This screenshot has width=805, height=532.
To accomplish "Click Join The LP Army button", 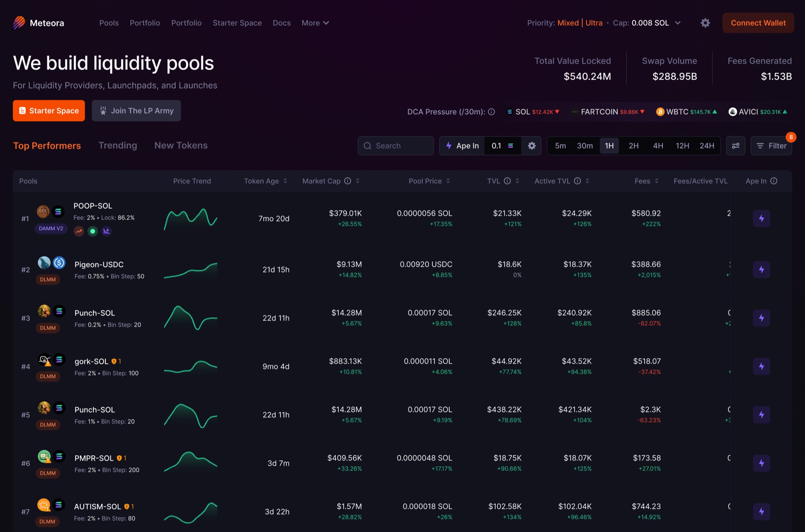I will click(x=136, y=111).
